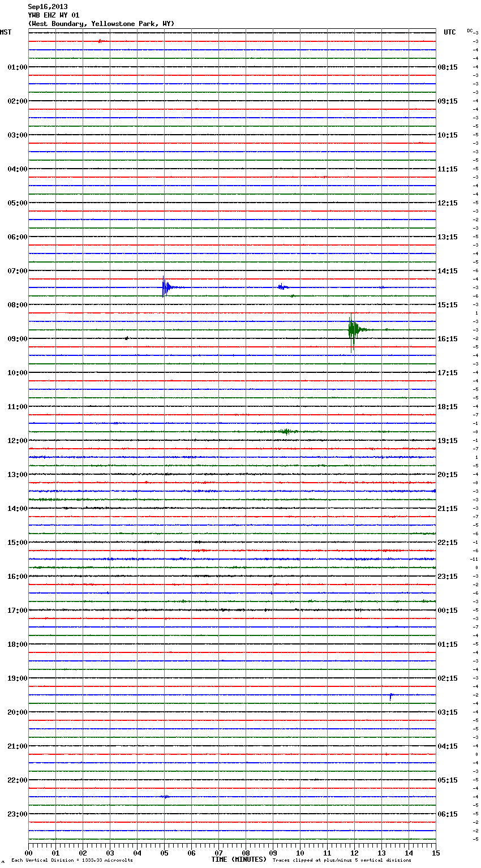Image resolution: width=481 pixels, height=868 pixels.
Task: Click the '06:15' UTC time label
Action: point(448,814)
